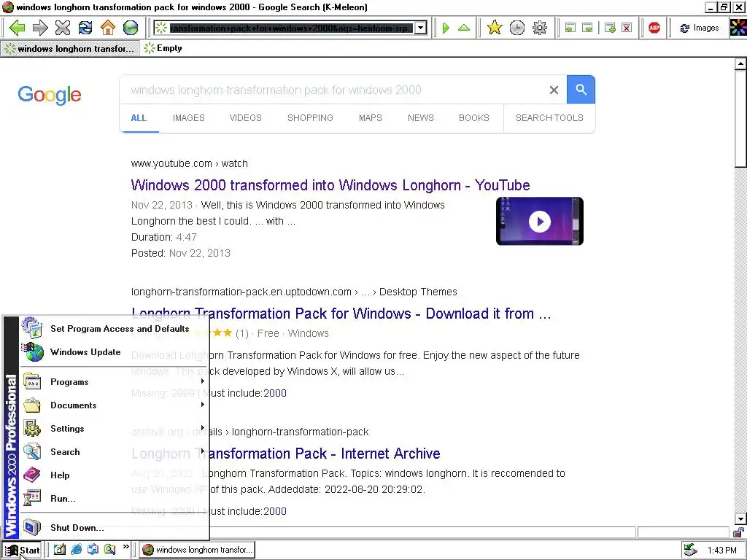Click the K-Meleon throbber icon
This screenshot has height=560, width=747.
tap(738, 28)
